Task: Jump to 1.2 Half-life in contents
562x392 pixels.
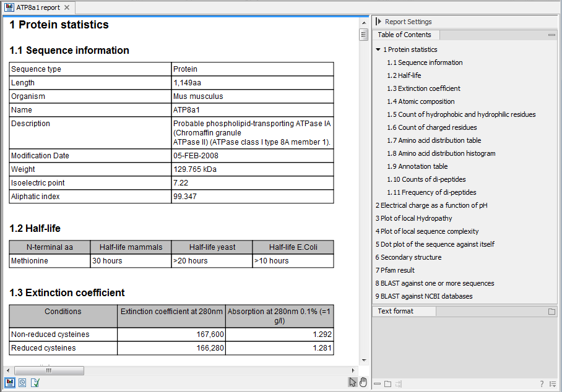Action: pos(404,75)
